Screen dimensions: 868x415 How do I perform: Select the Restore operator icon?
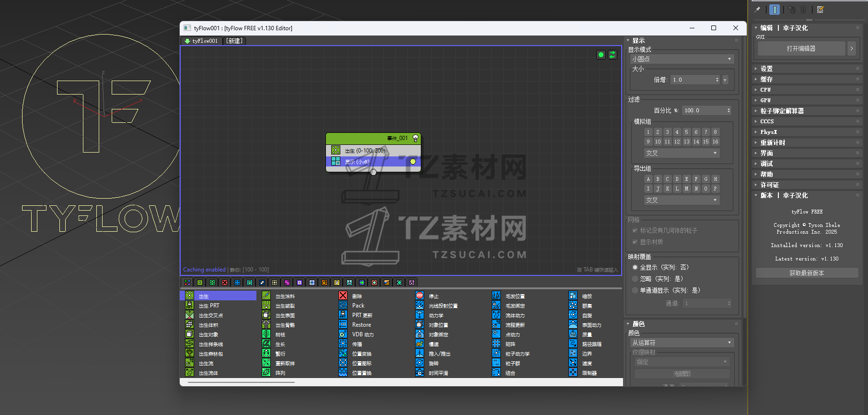343,324
